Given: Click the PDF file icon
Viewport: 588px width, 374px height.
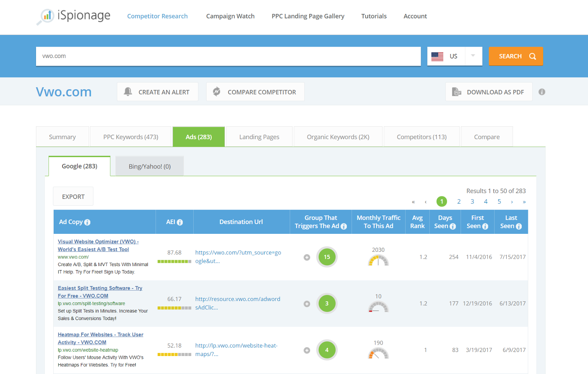Looking at the screenshot, I should (x=456, y=92).
